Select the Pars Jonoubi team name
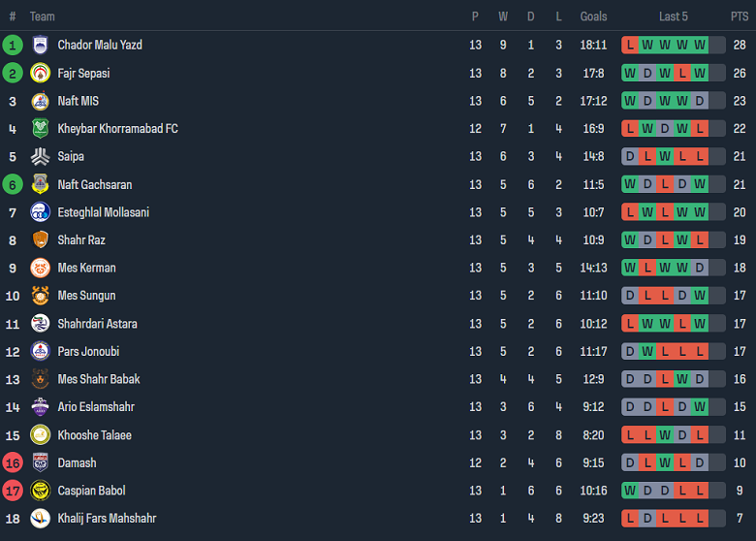The image size is (756, 541). click(x=88, y=352)
